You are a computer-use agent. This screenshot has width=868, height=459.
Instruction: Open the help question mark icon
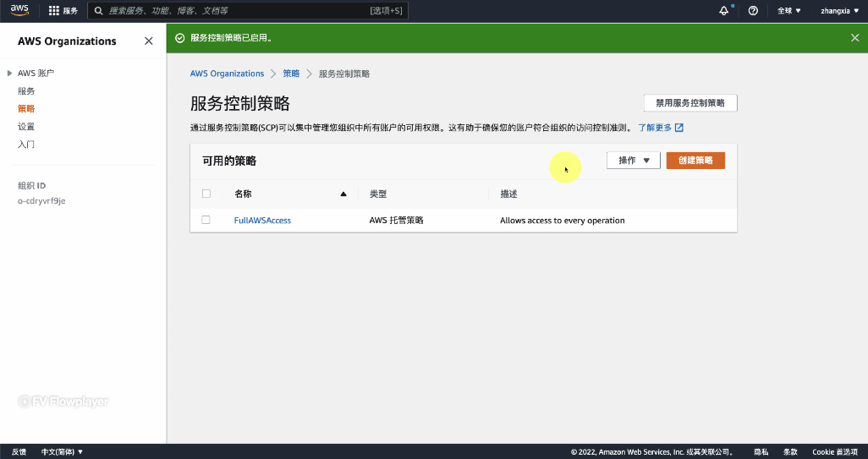click(x=753, y=10)
